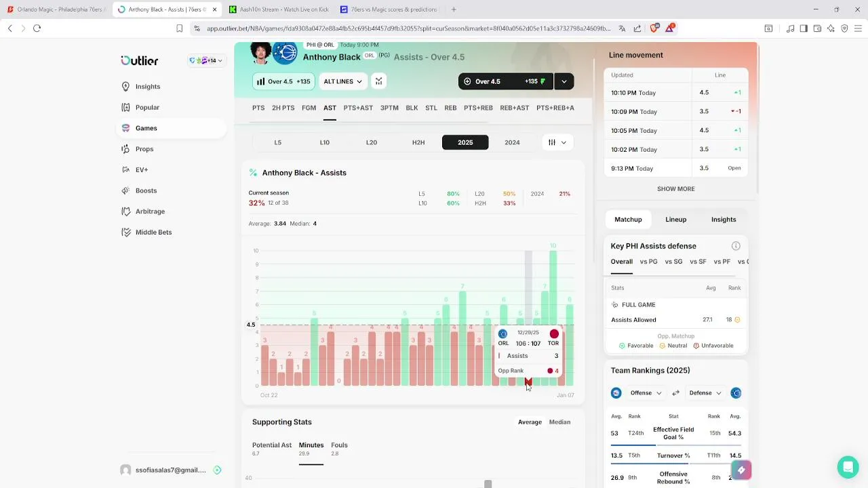
Task: Show the Fouls supporting stat
Action: point(339,449)
